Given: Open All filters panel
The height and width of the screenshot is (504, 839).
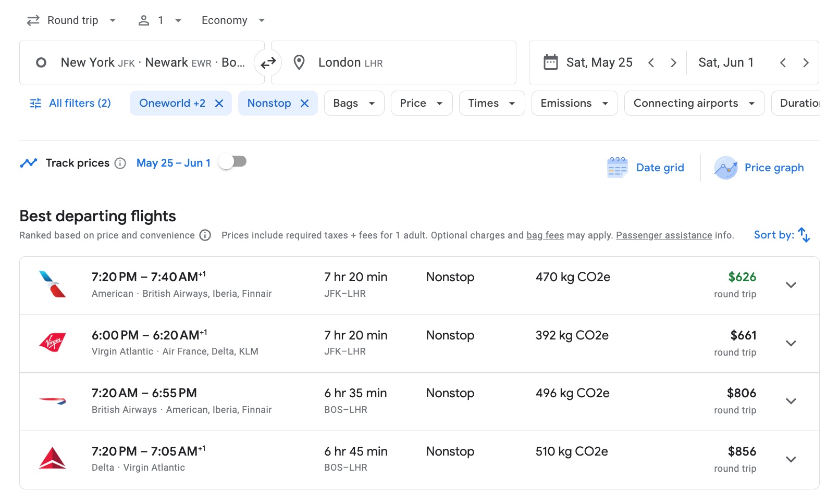Looking at the screenshot, I should click(x=70, y=103).
